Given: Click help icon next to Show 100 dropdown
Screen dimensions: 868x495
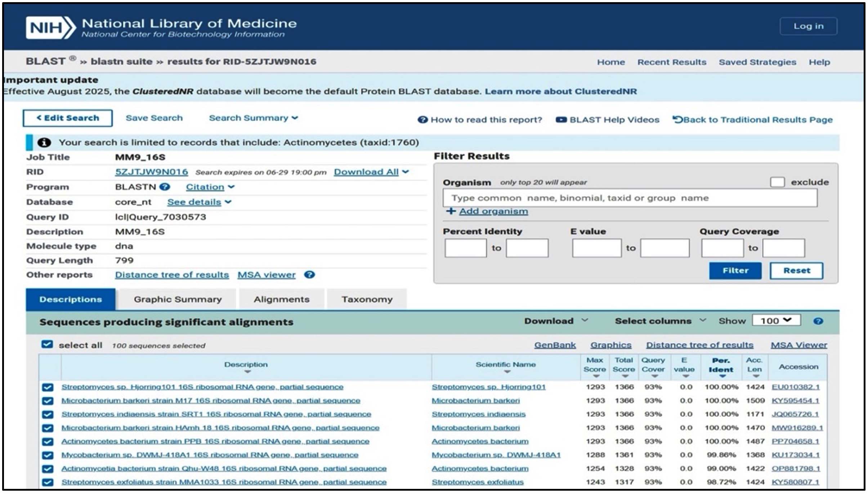Looking at the screenshot, I should [x=818, y=321].
